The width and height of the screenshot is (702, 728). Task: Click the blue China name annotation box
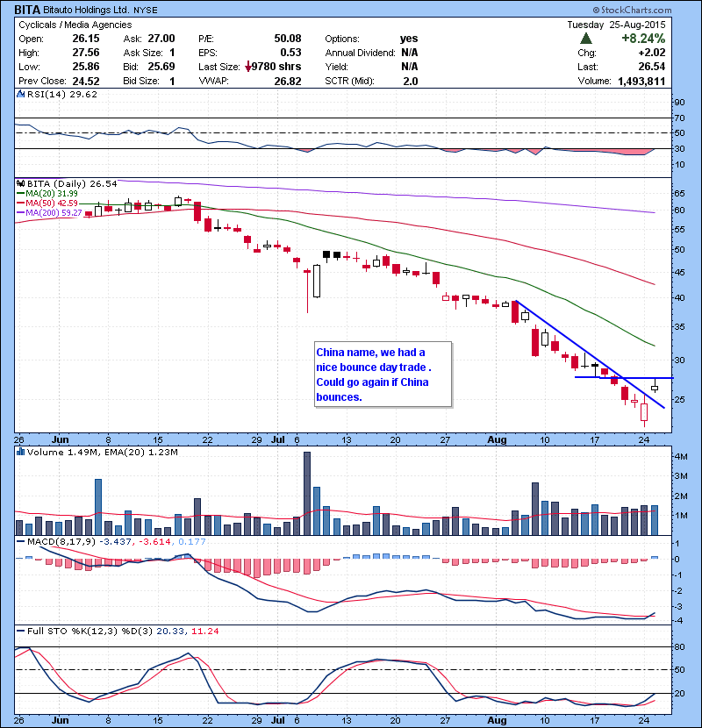[383, 375]
